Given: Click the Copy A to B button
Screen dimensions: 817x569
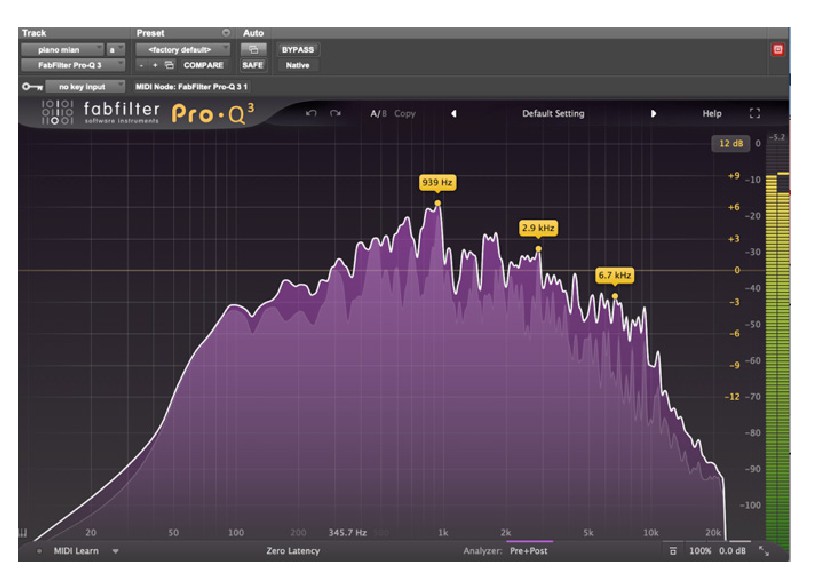Looking at the screenshot, I should pyautogui.click(x=405, y=114).
